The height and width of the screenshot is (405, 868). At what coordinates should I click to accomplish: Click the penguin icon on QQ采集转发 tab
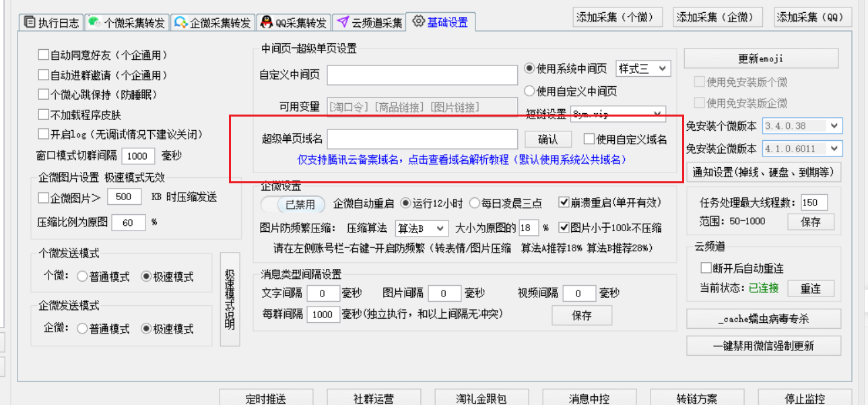(266, 23)
